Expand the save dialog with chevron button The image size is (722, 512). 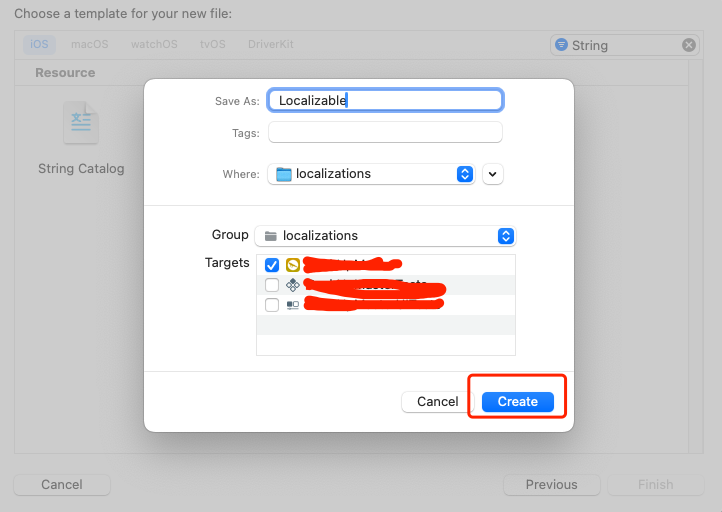[x=492, y=174]
